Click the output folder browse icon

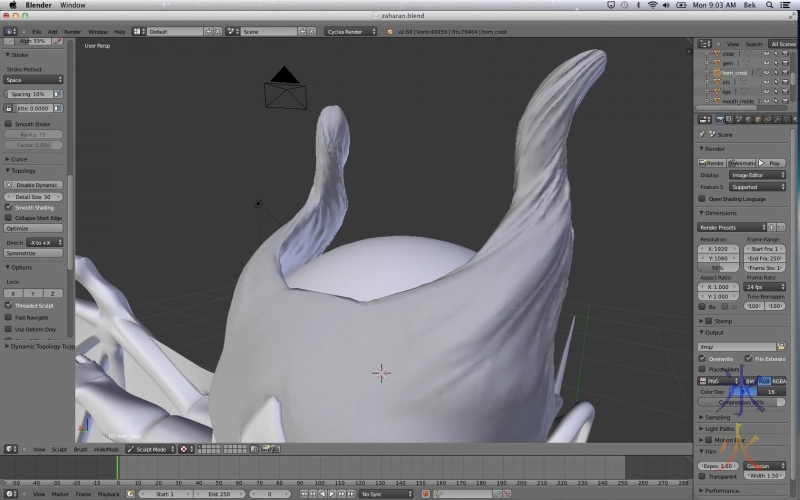pos(781,346)
